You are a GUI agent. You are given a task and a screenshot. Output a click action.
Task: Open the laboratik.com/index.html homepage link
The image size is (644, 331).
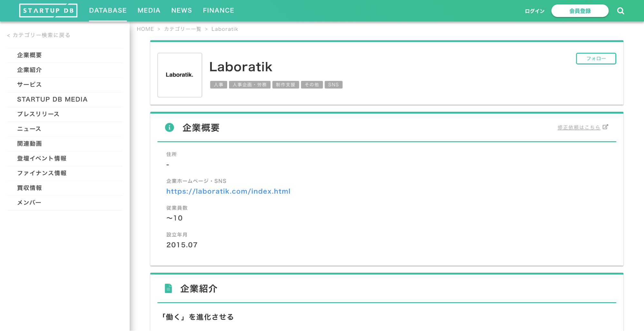click(228, 191)
